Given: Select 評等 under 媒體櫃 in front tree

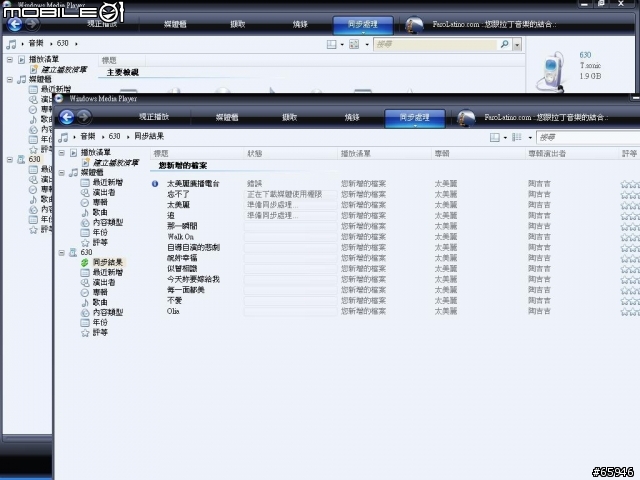Looking at the screenshot, I should coord(100,242).
